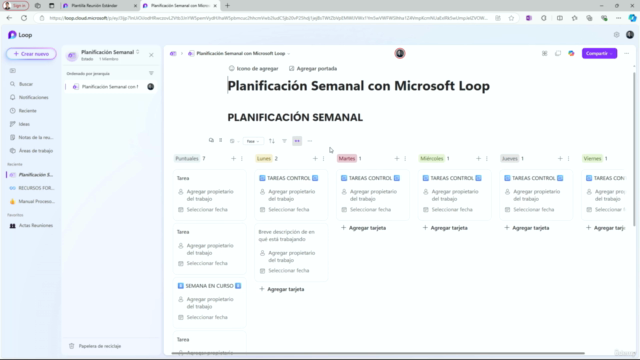The image size is (640, 360).
Task: Click the workspace icon in the breadcrumb
Action: (x=173, y=53)
